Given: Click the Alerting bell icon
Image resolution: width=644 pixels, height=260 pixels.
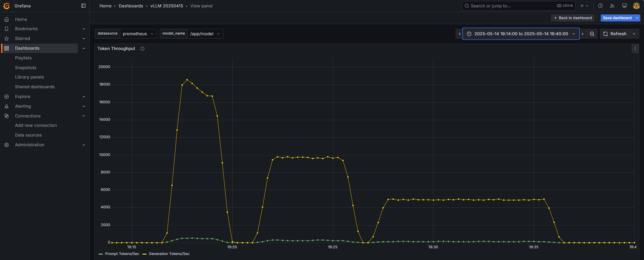Looking at the screenshot, I should (x=6, y=106).
